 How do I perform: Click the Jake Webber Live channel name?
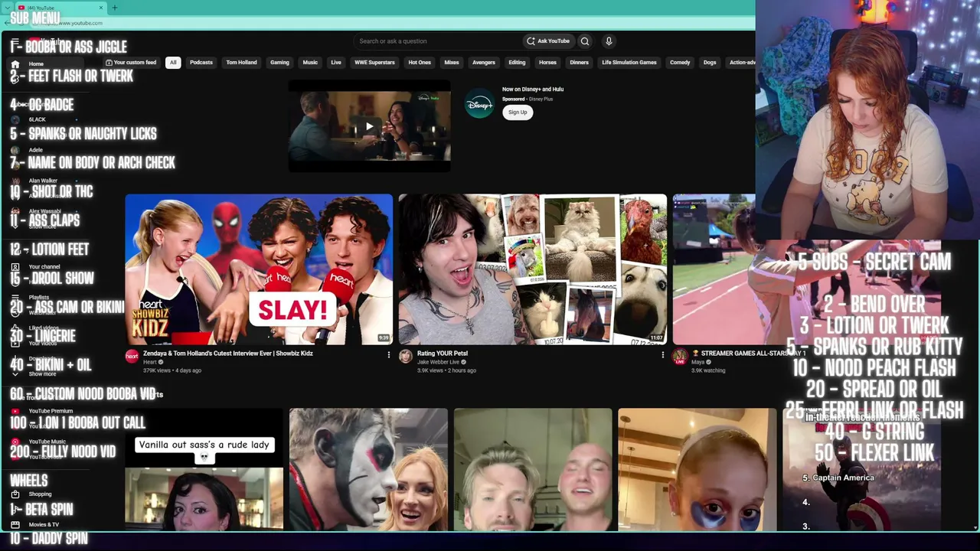tap(438, 362)
